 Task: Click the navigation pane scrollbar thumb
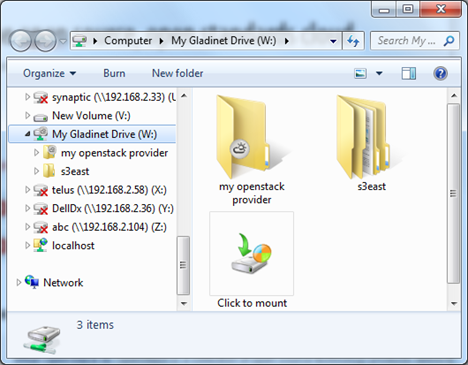(x=183, y=265)
